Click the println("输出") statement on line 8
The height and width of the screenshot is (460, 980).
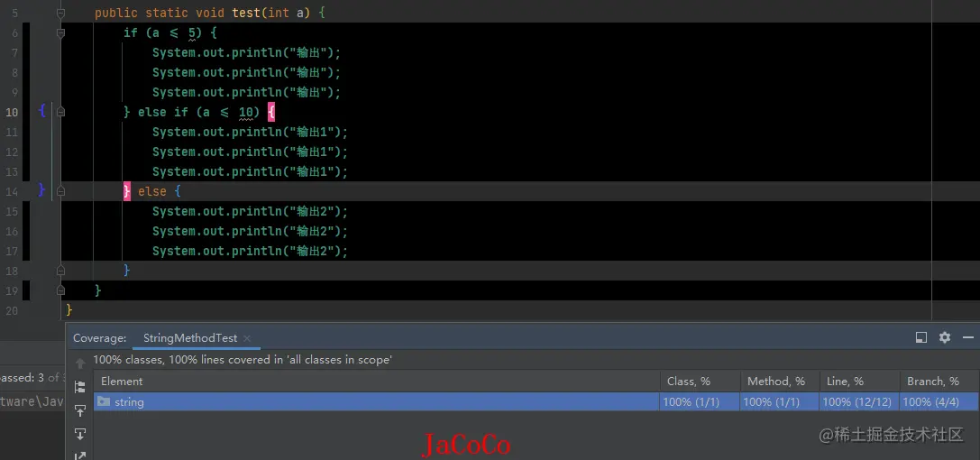[x=247, y=72]
